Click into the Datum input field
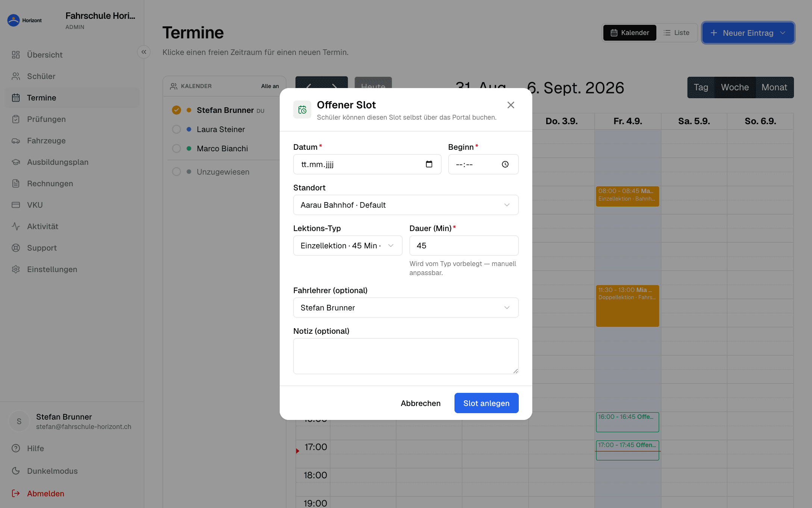812x508 pixels. (x=367, y=164)
